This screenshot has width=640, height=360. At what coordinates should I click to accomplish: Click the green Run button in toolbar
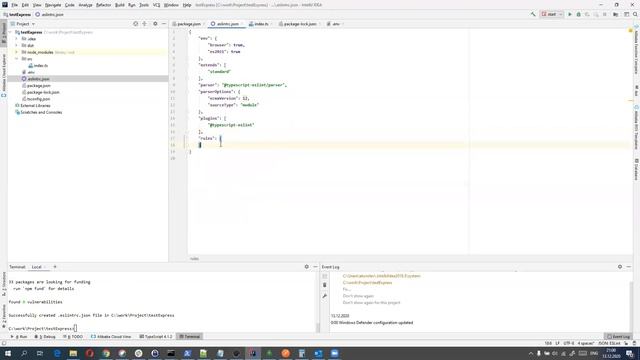pyautogui.click(x=570, y=14)
